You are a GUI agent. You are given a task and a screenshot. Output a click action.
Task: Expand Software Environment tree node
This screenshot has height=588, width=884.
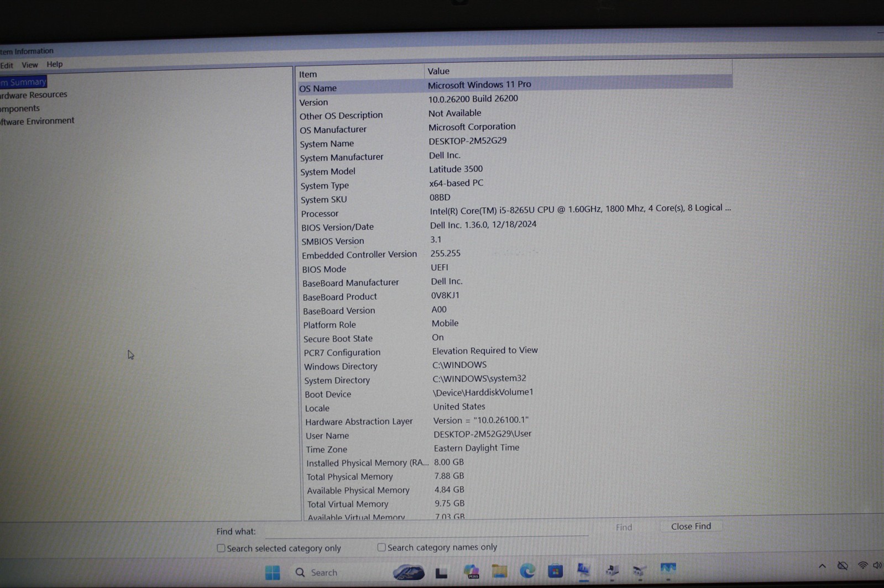[37, 121]
